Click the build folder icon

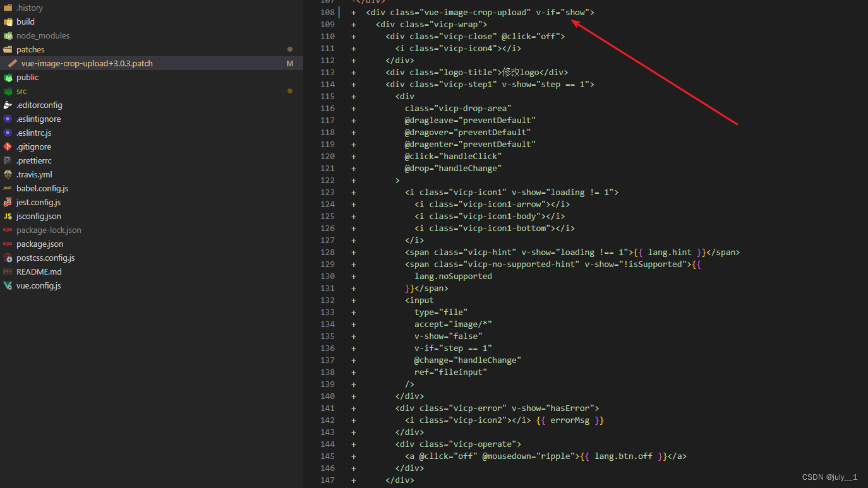(8, 22)
